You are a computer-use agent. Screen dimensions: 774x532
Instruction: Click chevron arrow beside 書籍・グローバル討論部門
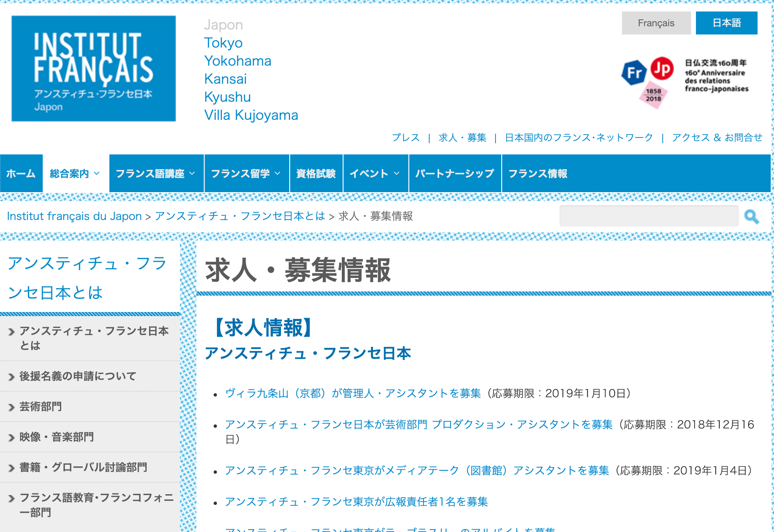point(12,468)
